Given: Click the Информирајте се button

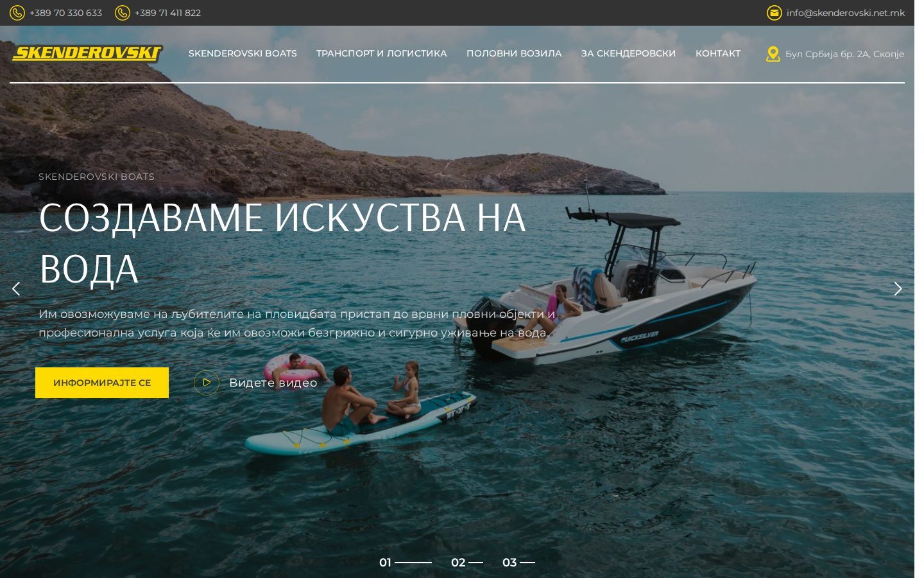Looking at the screenshot, I should click(x=102, y=383).
